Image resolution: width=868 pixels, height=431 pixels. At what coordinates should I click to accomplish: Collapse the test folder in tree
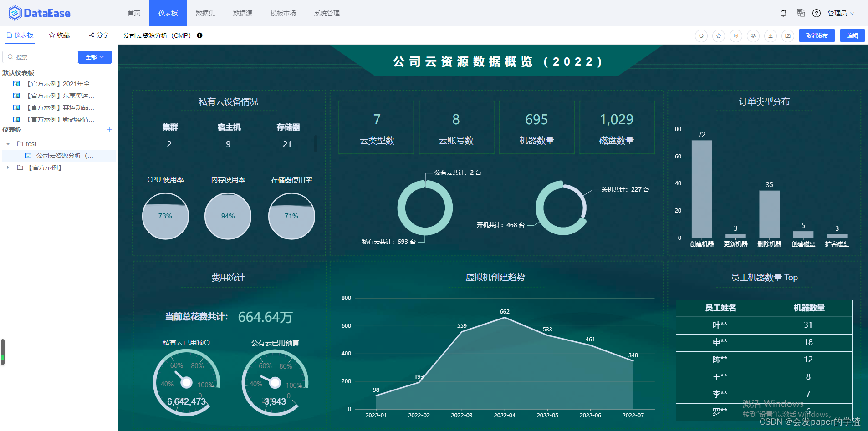click(7, 143)
